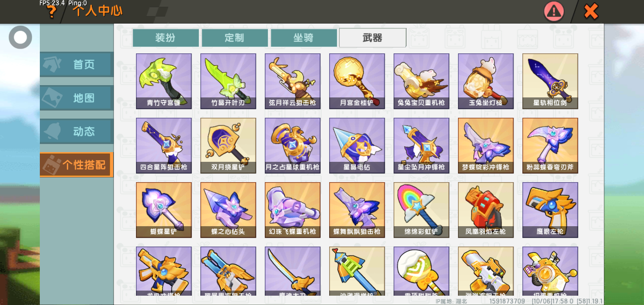Select the 青竹守宫镰 weapon
Viewport: 644px width, 305px height.
pyautogui.click(x=164, y=81)
